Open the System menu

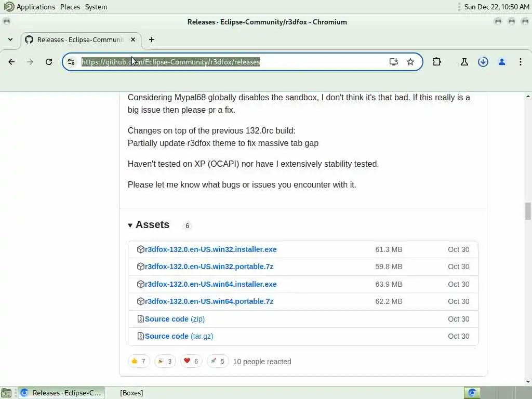point(96,7)
